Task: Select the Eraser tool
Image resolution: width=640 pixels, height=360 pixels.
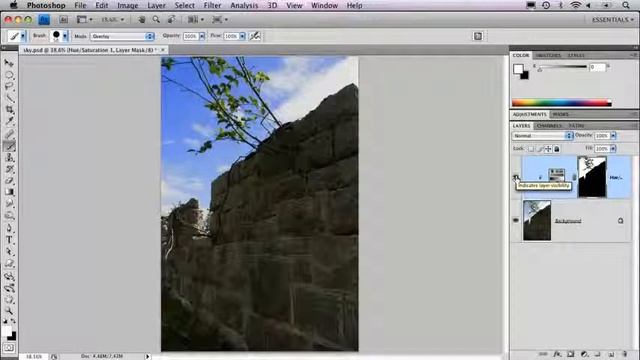Action: (9, 180)
